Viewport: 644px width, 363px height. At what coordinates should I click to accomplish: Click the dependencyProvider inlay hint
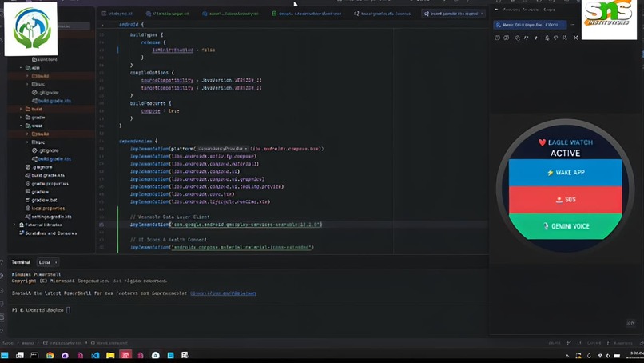[222, 149]
